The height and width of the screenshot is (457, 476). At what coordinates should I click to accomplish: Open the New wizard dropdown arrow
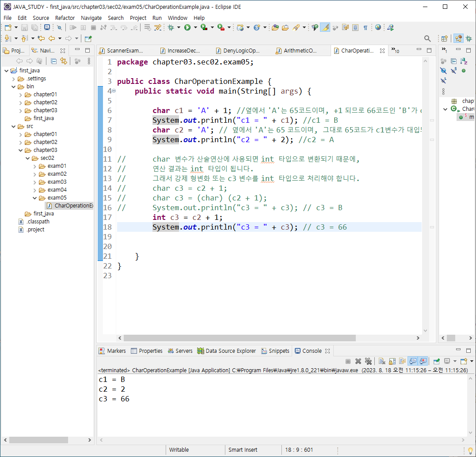pos(16,27)
